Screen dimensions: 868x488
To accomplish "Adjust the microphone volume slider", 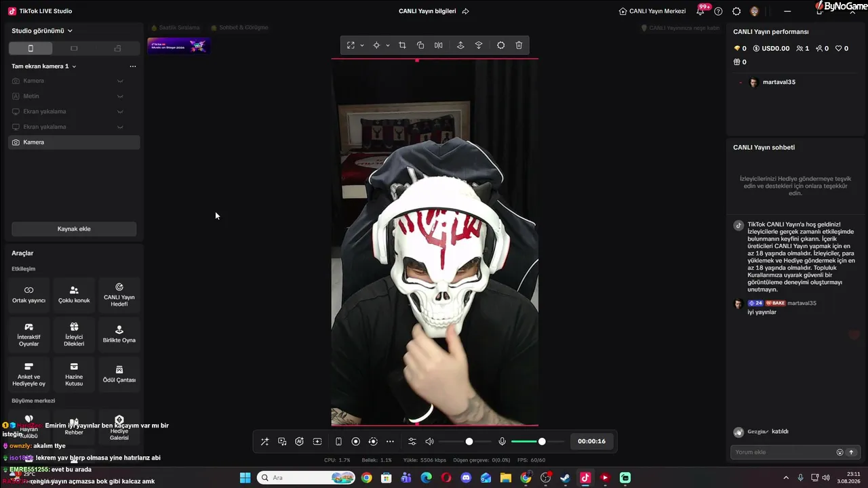I will pyautogui.click(x=537, y=441).
